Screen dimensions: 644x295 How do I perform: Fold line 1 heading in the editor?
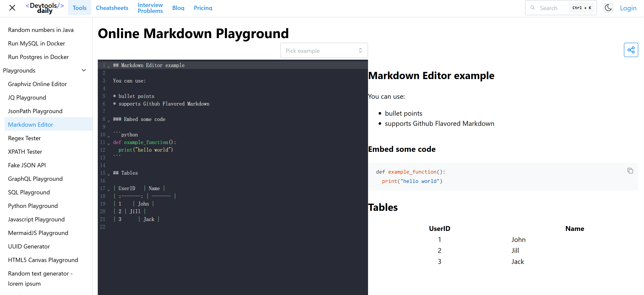pyautogui.click(x=109, y=67)
